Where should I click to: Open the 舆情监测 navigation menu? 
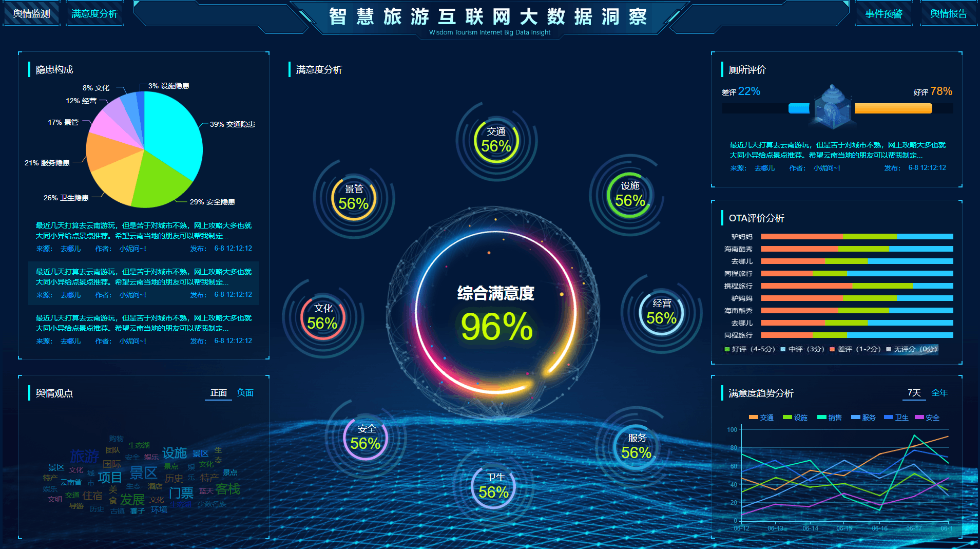tap(31, 14)
